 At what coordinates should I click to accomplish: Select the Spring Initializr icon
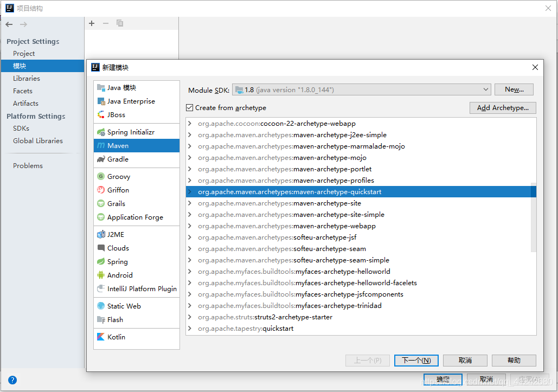[x=101, y=132]
